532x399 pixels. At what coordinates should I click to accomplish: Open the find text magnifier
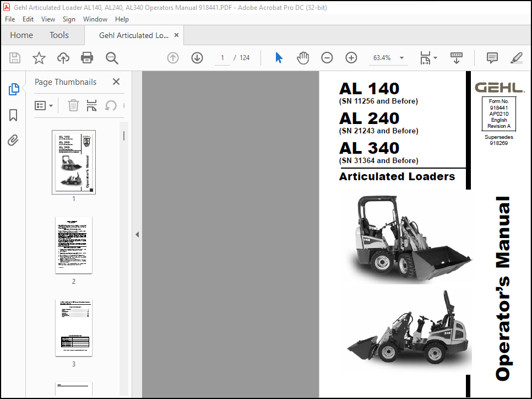coord(112,58)
